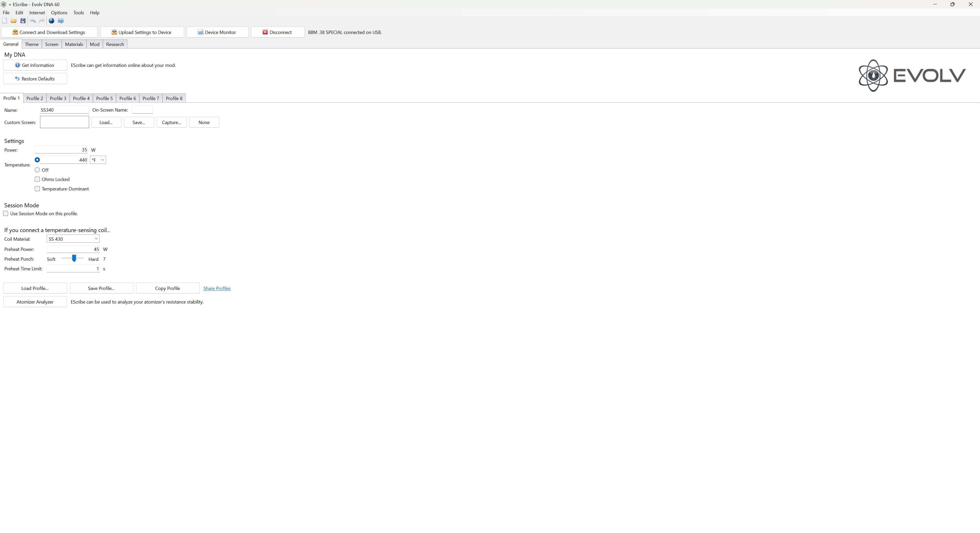Click the blue speech bubble icon
This screenshot has height=533, width=980.
(60, 21)
